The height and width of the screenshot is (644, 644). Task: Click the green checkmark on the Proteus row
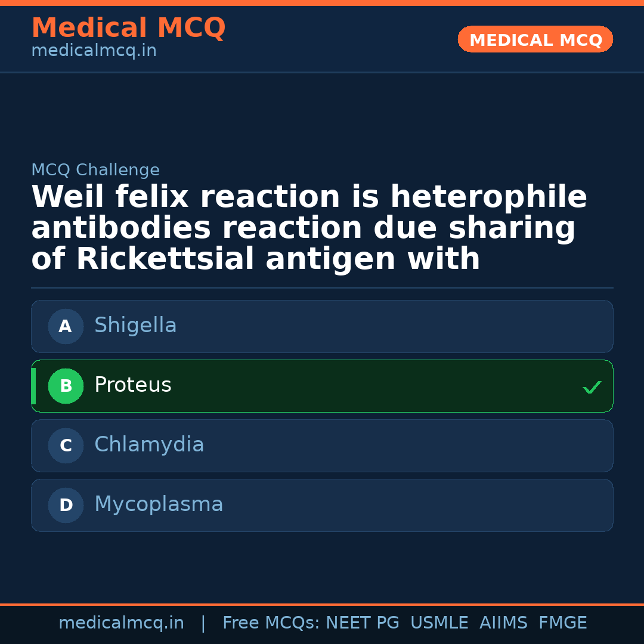click(592, 387)
